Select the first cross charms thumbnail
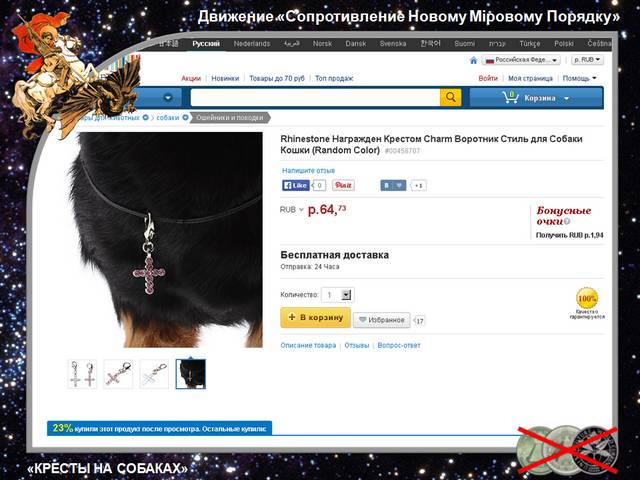 (82, 374)
